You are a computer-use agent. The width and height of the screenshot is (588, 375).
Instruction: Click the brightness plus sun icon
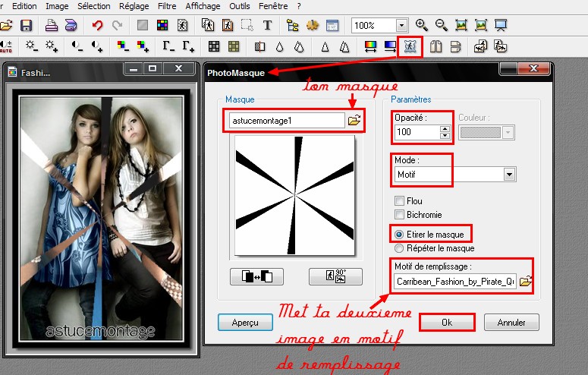pos(52,46)
